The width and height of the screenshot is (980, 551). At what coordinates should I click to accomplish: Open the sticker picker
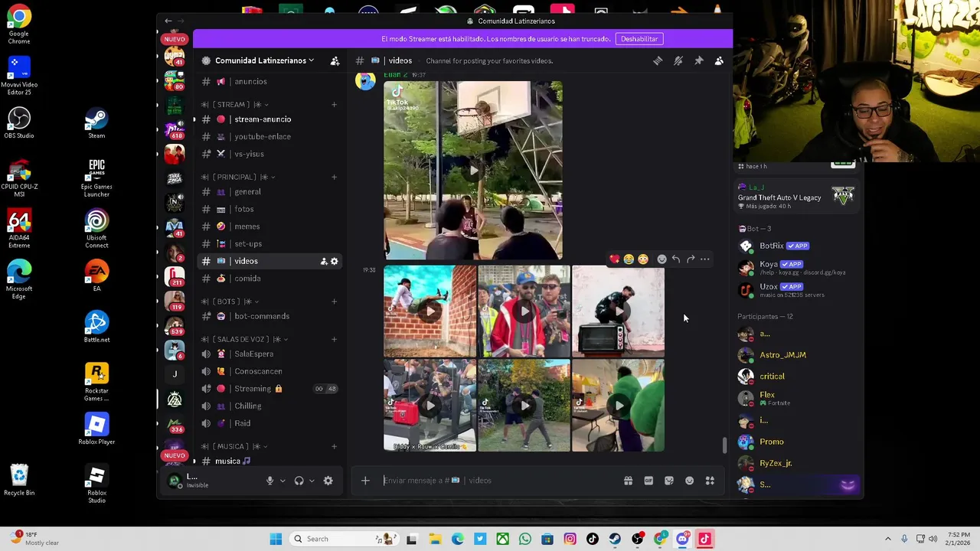point(669,481)
